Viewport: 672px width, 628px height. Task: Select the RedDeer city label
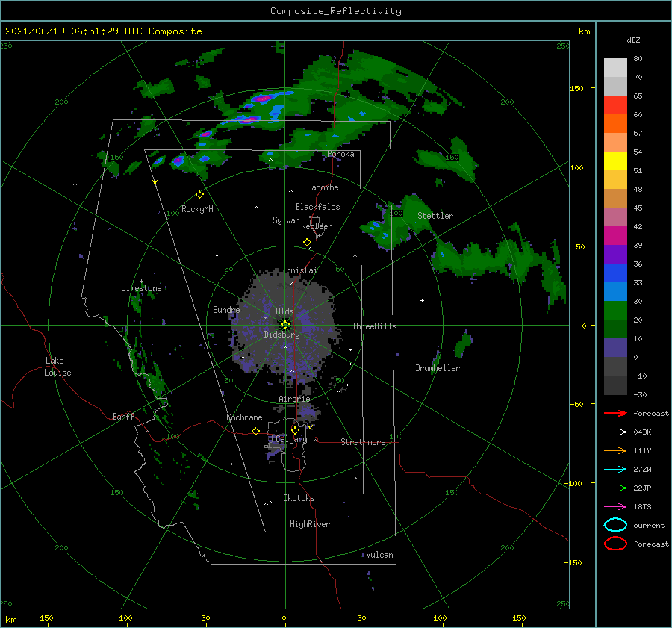click(317, 226)
